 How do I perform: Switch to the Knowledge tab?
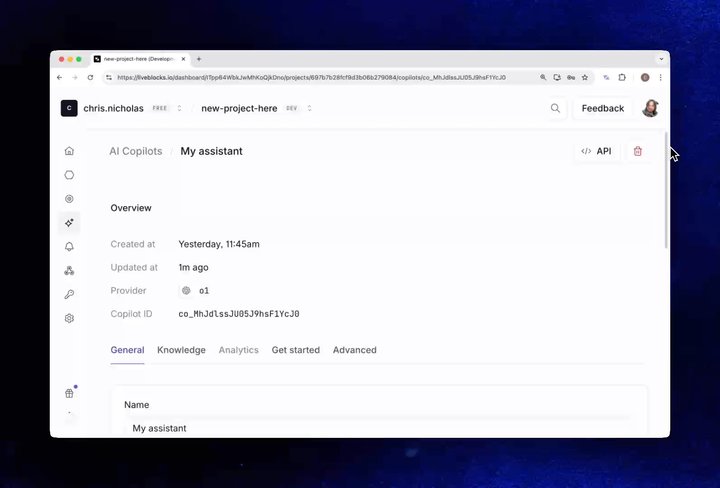pos(181,350)
